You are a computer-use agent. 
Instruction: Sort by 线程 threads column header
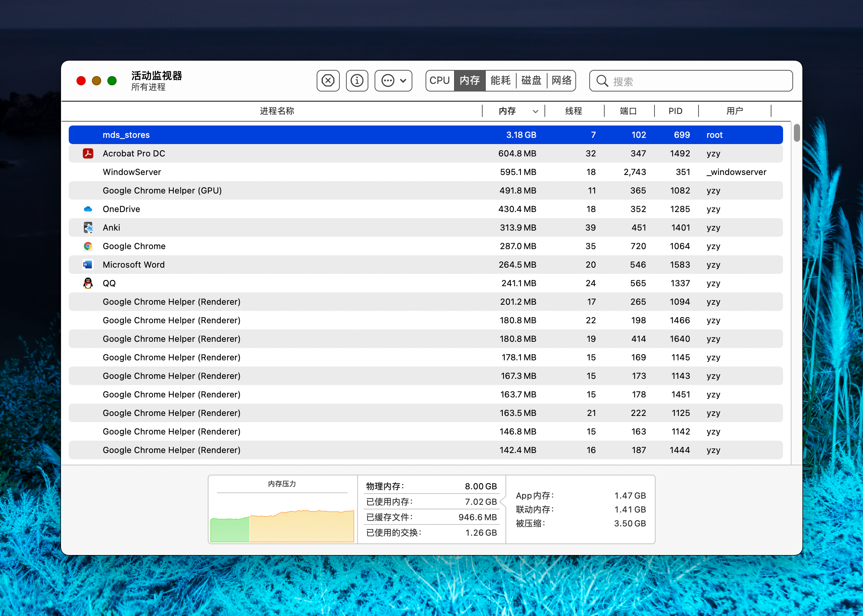coord(573,111)
